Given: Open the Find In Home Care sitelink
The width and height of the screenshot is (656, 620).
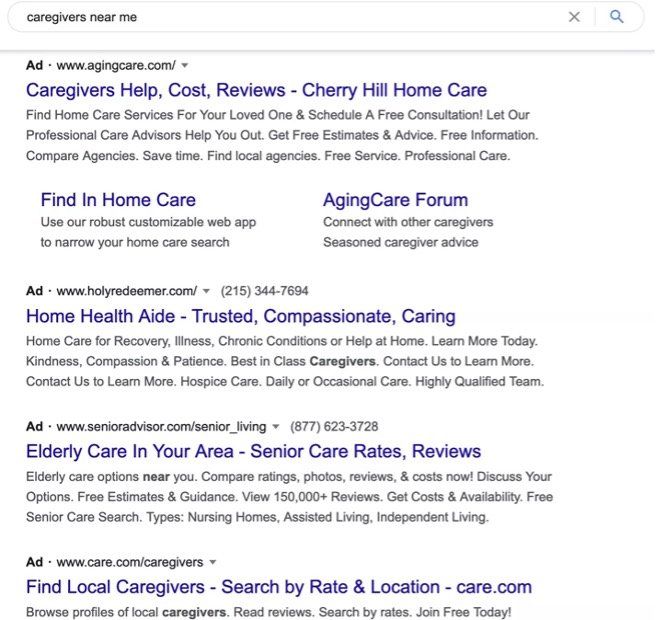Looking at the screenshot, I should (118, 200).
